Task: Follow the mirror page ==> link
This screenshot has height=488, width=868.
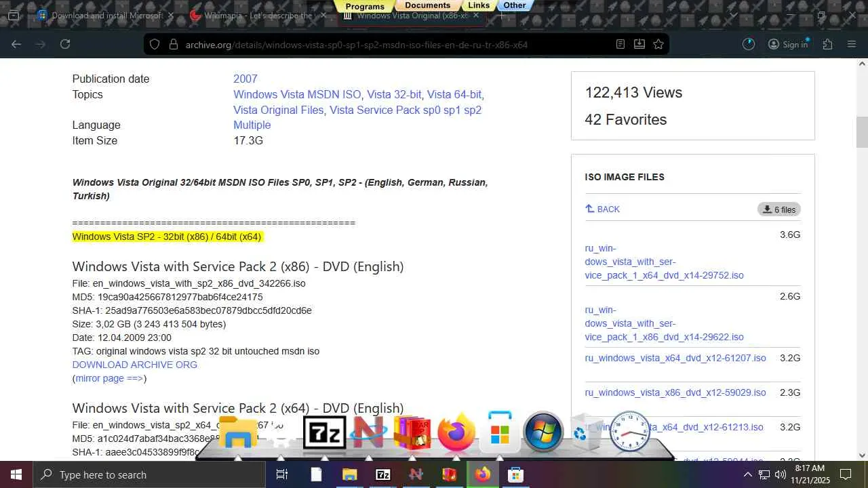Action: [109, 378]
